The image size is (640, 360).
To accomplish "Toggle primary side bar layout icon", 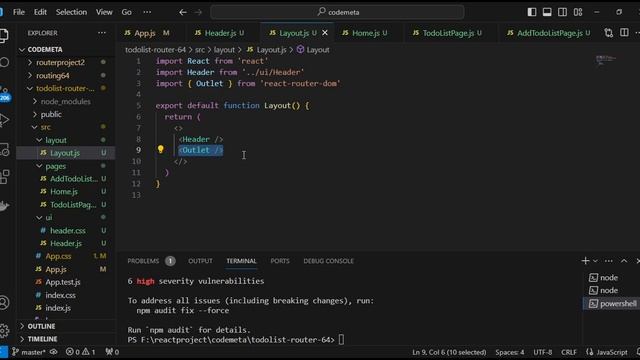I will click(532, 12).
